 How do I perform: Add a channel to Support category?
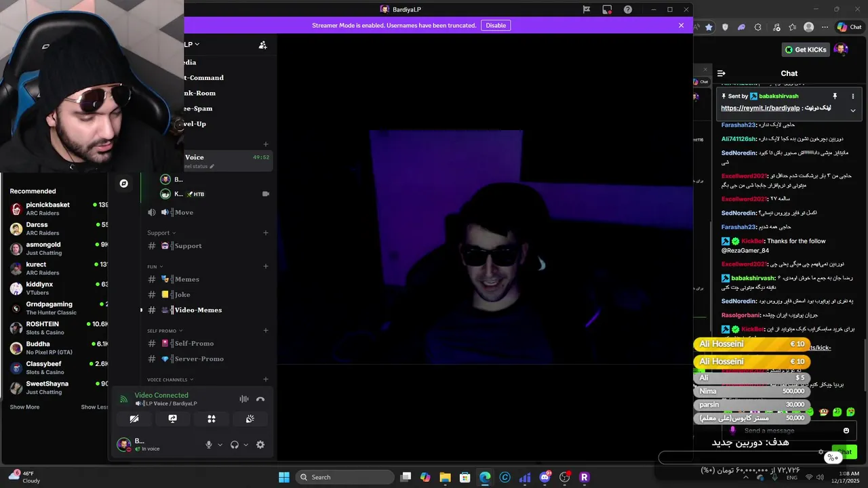266,232
